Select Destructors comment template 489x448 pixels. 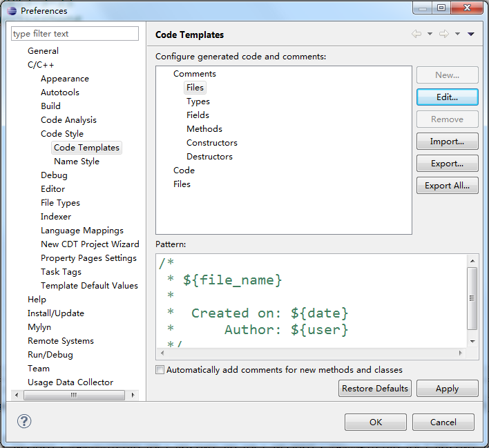[209, 157]
